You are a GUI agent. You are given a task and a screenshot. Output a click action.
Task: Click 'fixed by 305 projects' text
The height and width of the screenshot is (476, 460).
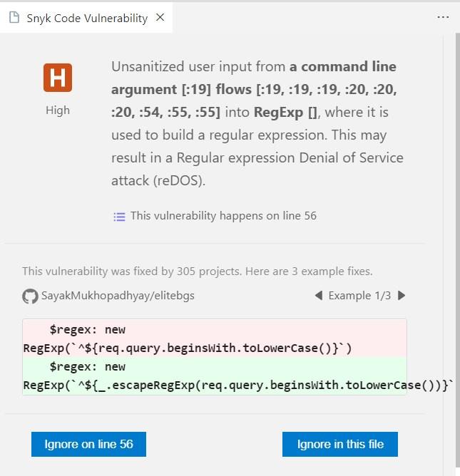187,271
